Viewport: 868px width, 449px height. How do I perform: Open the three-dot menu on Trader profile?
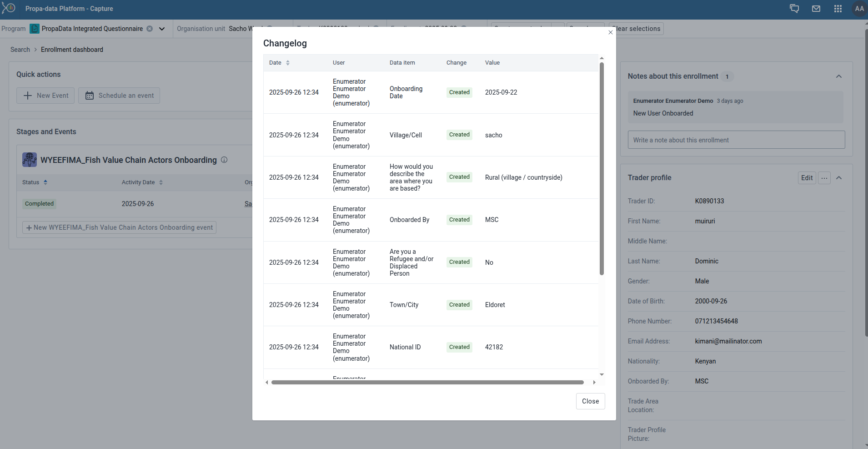[824, 178]
